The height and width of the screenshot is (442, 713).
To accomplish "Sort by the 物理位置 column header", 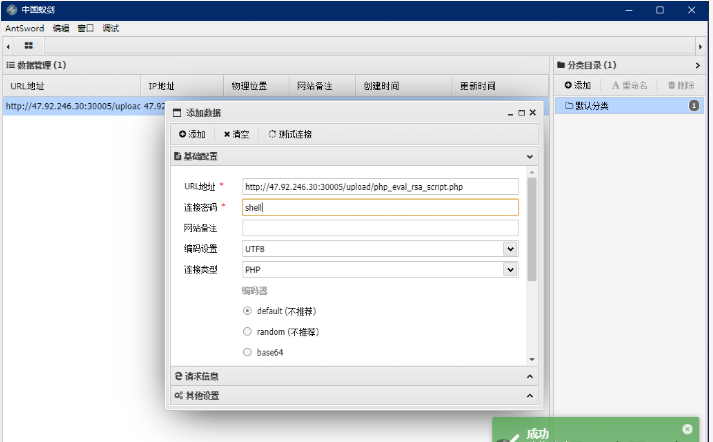I will pos(256,86).
